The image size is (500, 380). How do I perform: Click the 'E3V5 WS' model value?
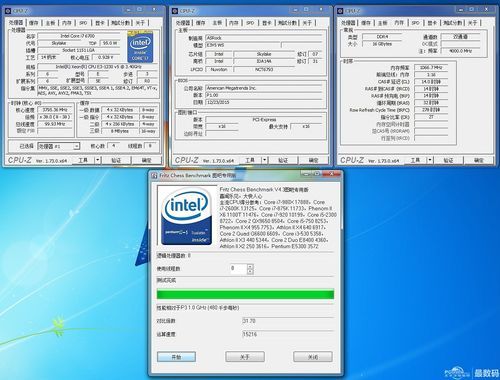243,45
